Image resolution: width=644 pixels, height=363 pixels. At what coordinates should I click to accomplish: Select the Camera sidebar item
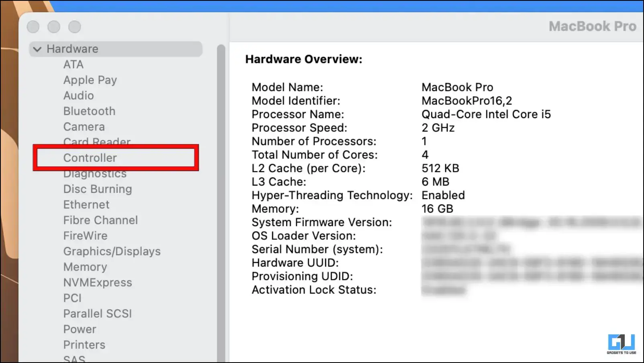pos(84,127)
